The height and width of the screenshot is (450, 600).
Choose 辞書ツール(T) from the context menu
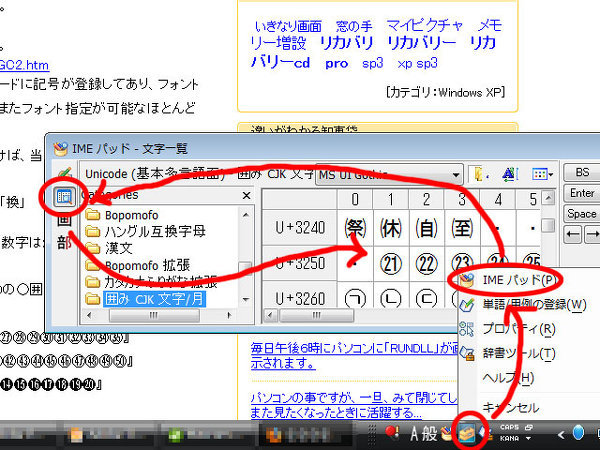[x=518, y=353]
